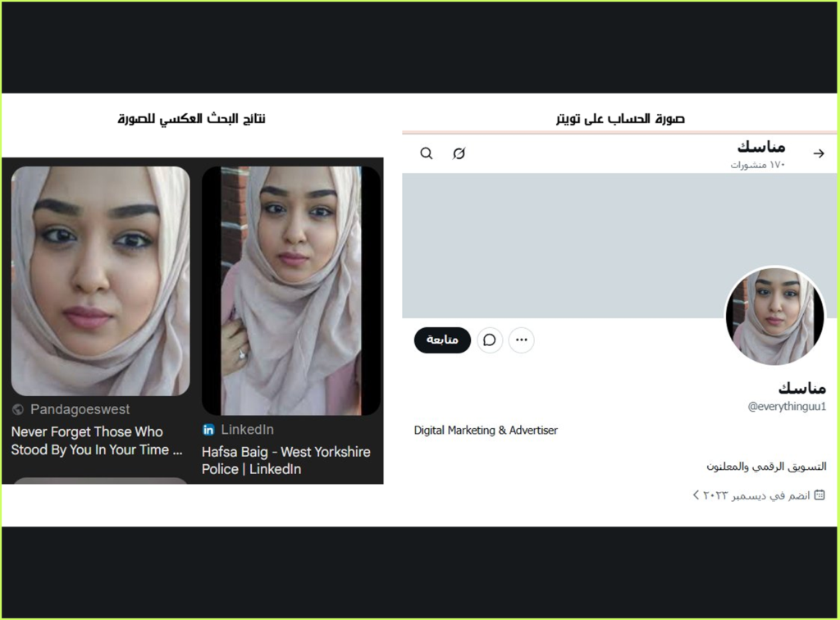This screenshot has height=620, width=840.
Task: Click the back arrow beside مناسك
Action: [x=819, y=153]
